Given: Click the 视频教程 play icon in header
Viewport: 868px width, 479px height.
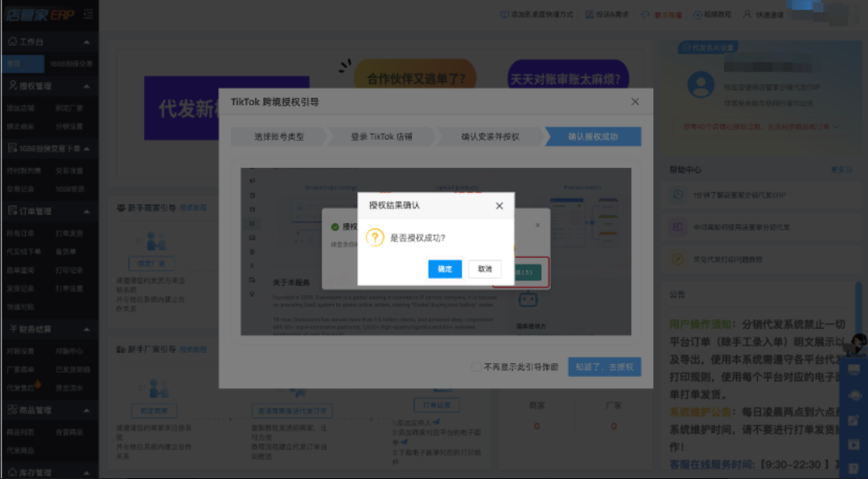Looking at the screenshot, I should (697, 14).
